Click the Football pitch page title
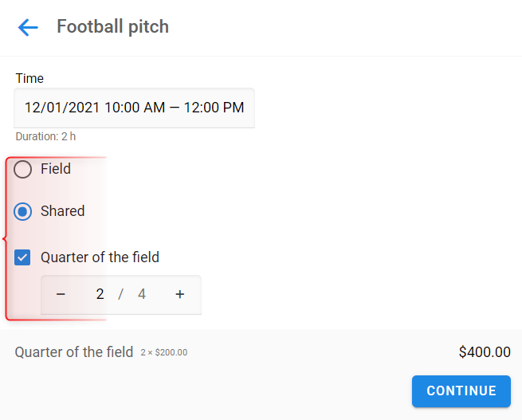 113,26
